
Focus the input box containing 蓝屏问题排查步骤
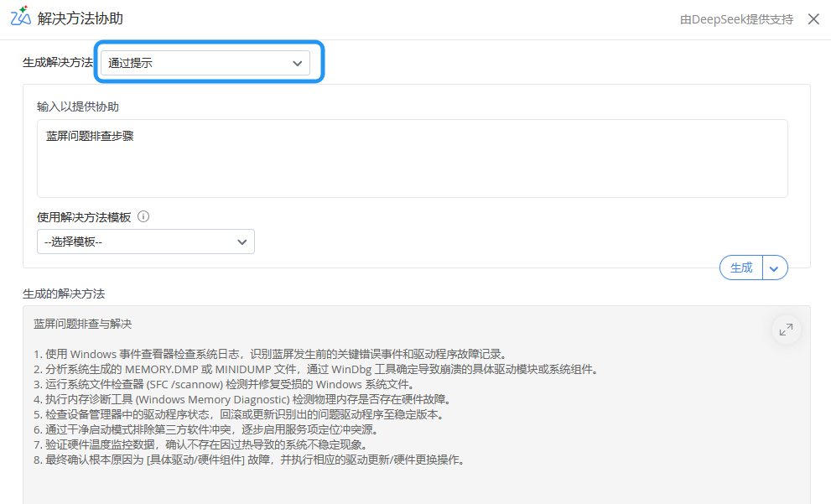412,158
